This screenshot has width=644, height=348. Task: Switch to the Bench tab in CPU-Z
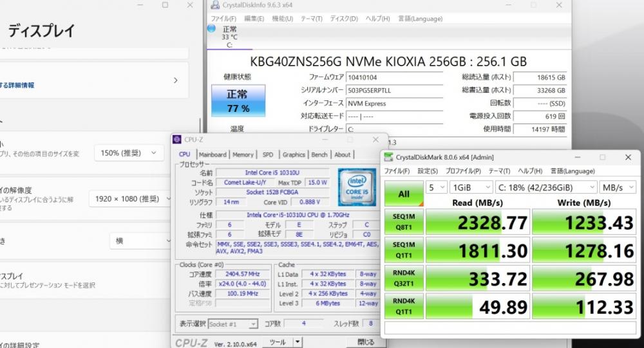[319, 154]
